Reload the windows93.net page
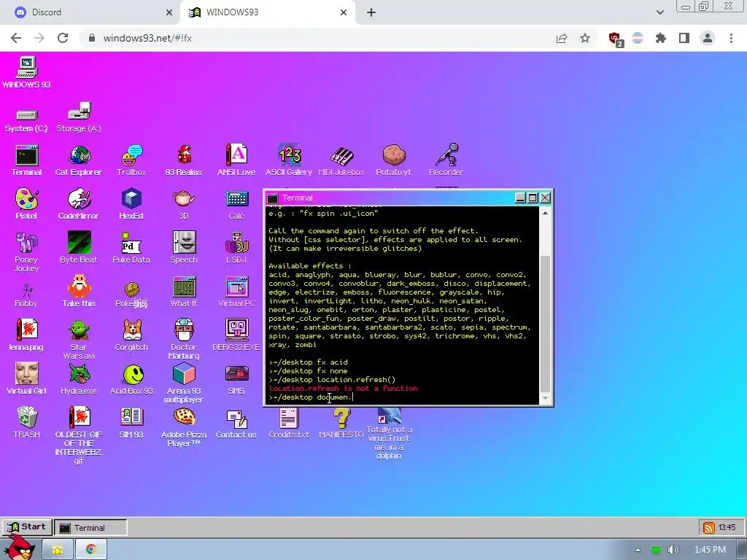747x560 pixels. pos(63,38)
